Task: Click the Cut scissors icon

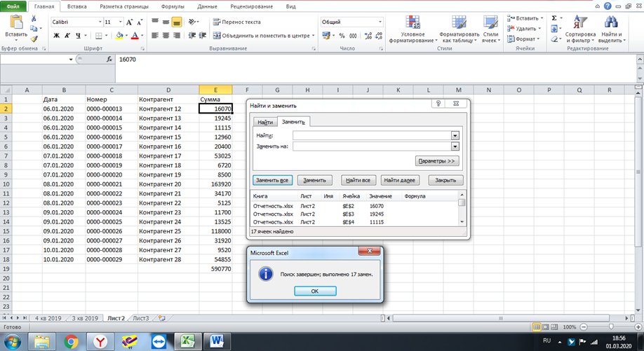Action: [34, 18]
